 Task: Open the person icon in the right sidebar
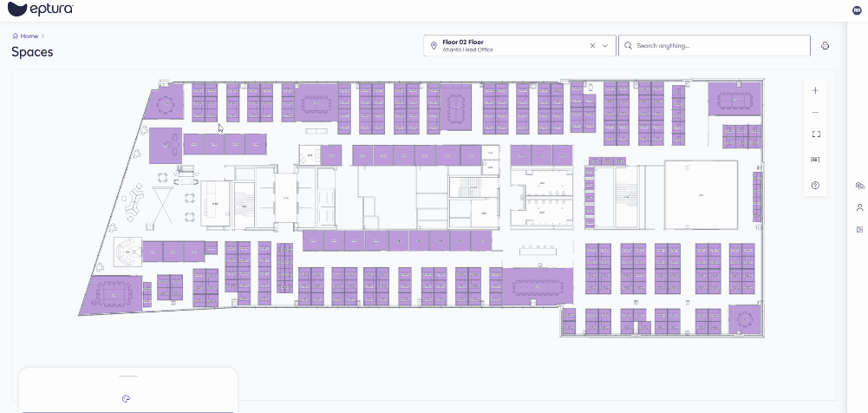click(x=859, y=207)
